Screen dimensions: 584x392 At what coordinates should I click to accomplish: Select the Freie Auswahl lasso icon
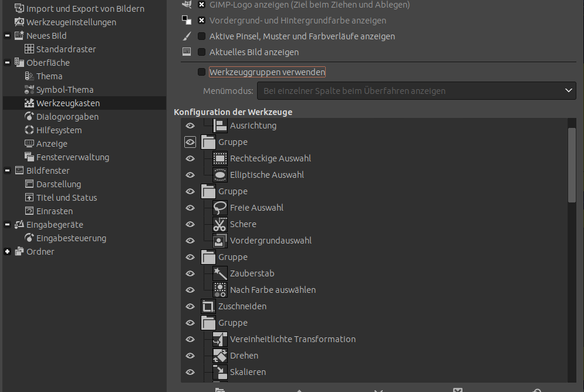(x=220, y=208)
